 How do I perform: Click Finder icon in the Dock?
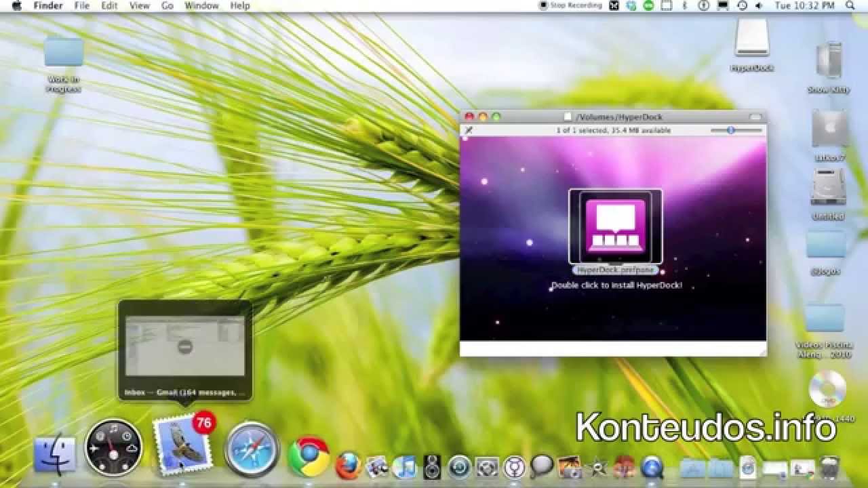point(56,453)
